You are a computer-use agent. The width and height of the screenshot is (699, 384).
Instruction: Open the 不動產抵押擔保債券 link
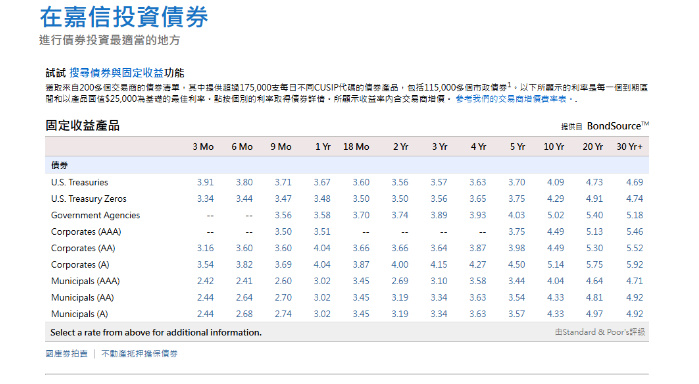click(x=140, y=354)
